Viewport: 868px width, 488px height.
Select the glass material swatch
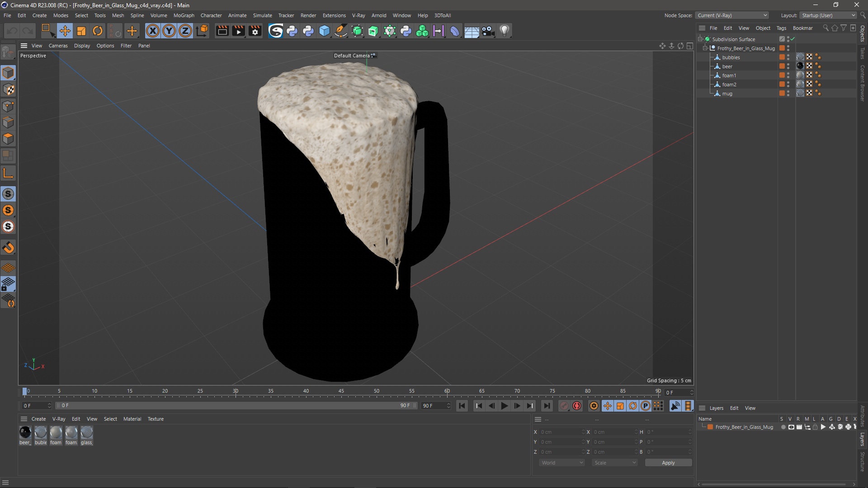[x=86, y=433]
